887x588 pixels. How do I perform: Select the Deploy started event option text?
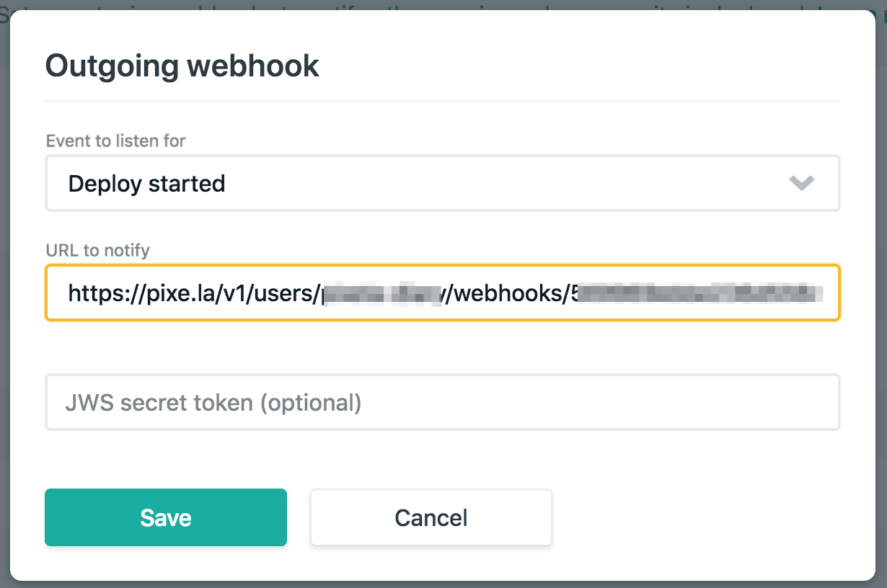click(x=146, y=184)
